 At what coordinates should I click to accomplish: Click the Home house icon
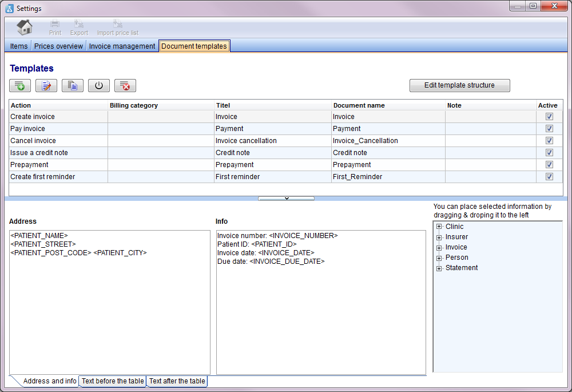tap(25, 27)
